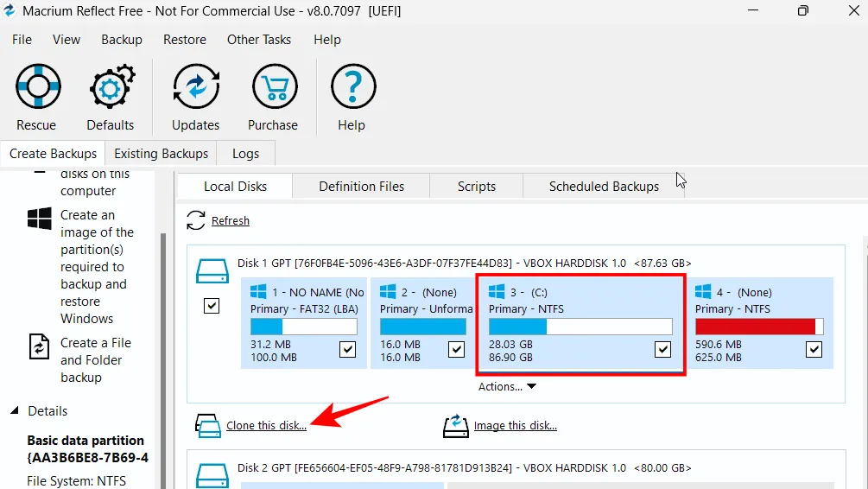Select the Local Disks tab
The height and width of the screenshot is (489, 868).
pos(235,187)
